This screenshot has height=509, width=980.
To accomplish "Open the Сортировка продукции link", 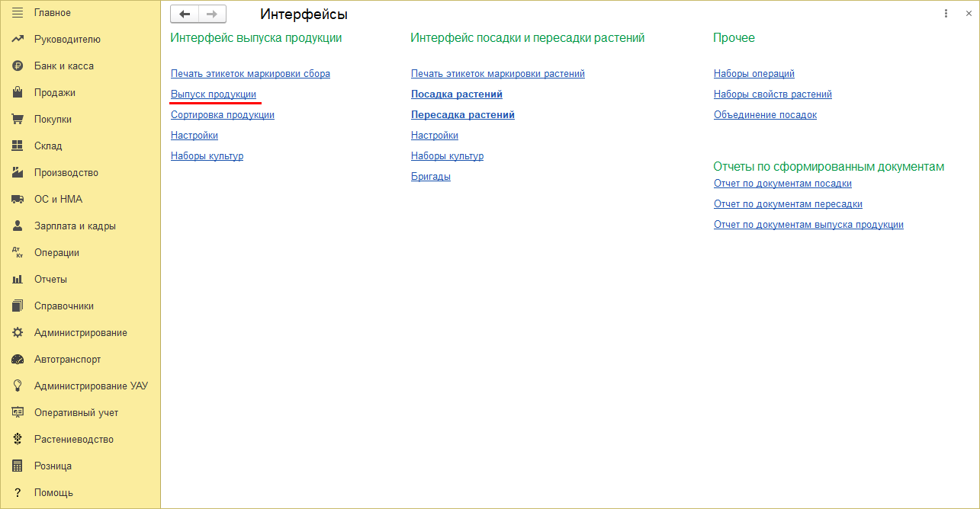I will click(x=223, y=115).
